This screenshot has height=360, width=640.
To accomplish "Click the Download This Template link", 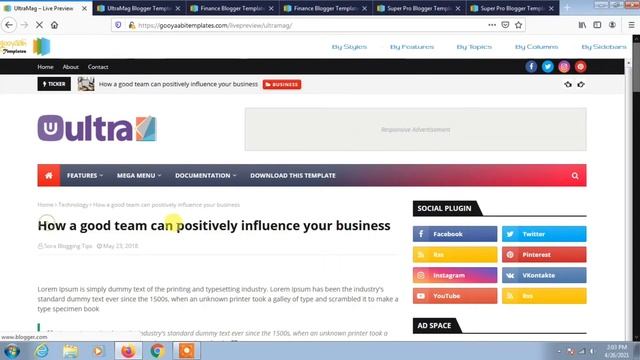I will [x=293, y=176].
